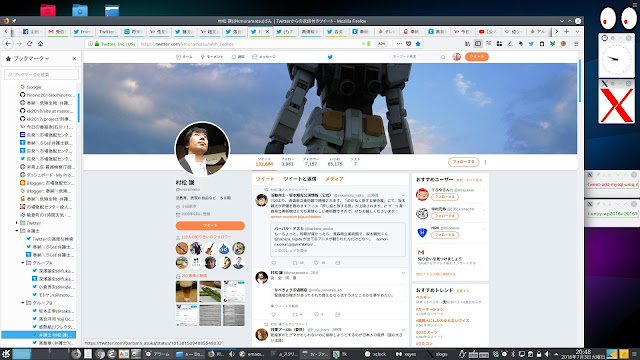Collapse the グループA bookmark folder
This screenshot has height=360, width=640.
23,263
